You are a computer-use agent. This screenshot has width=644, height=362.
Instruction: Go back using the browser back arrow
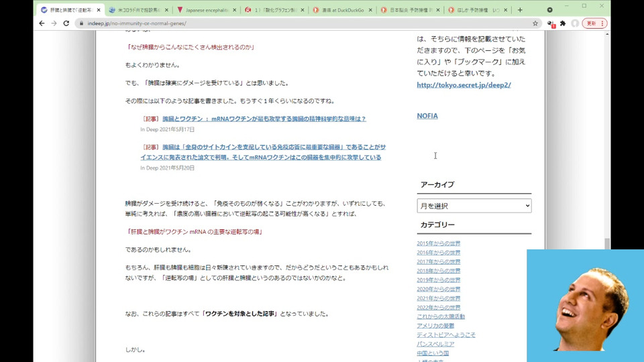point(42,23)
